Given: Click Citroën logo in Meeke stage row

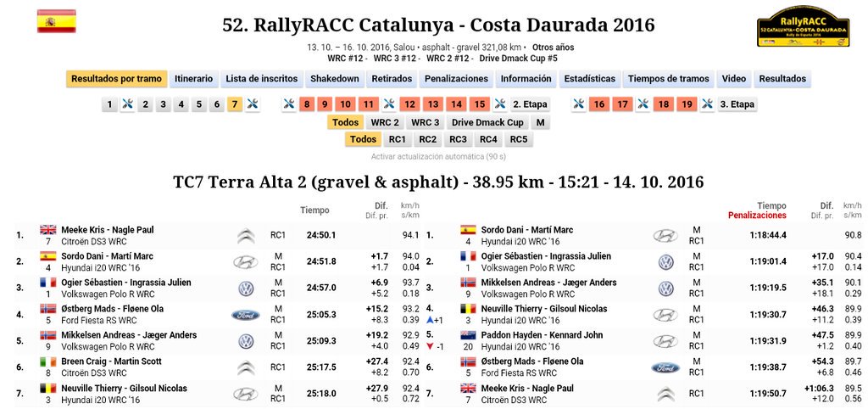Looking at the screenshot, I should 246,236.
